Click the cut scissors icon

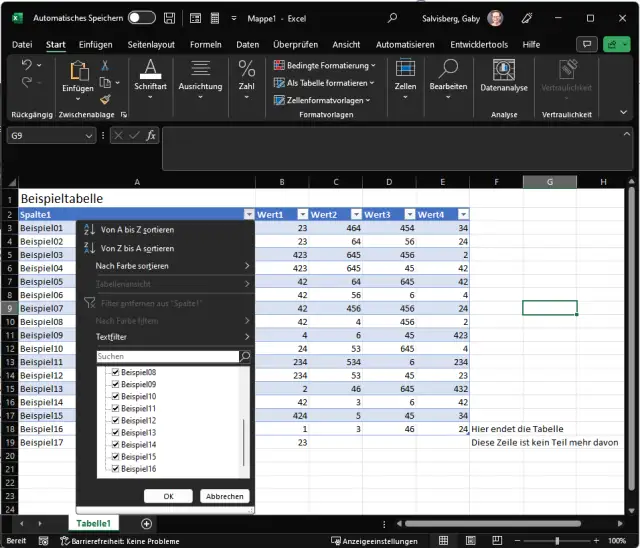click(105, 65)
